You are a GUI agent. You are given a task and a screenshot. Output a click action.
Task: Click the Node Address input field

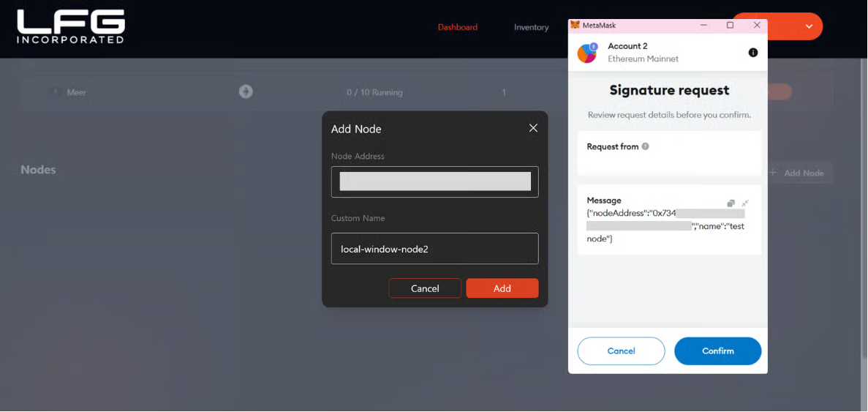pyautogui.click(x=434, y=181)
